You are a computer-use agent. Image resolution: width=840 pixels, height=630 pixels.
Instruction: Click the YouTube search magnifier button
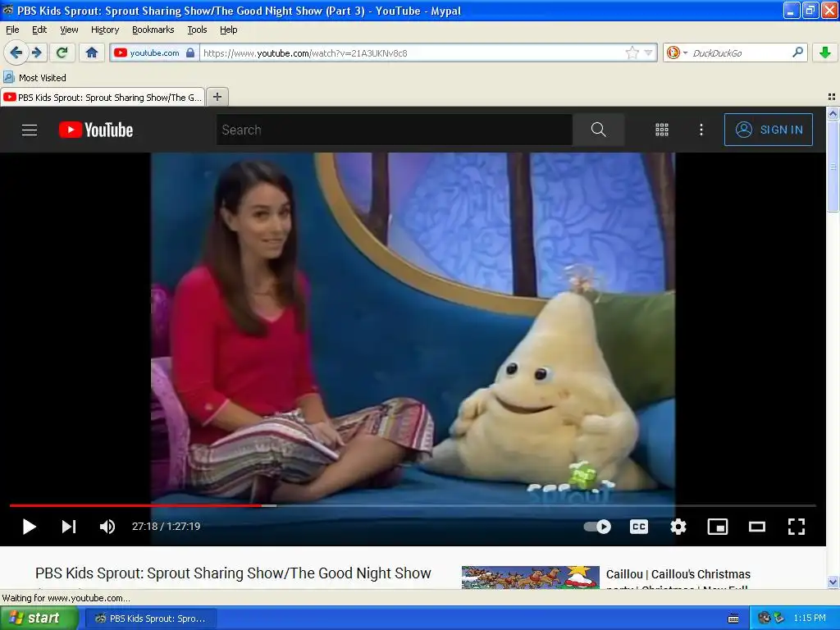(598, 130)
